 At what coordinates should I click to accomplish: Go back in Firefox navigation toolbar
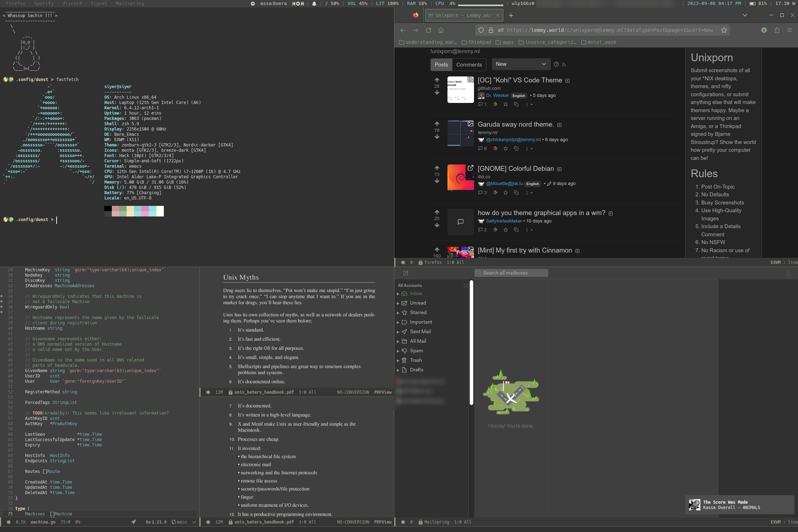[x=403, y=30]
